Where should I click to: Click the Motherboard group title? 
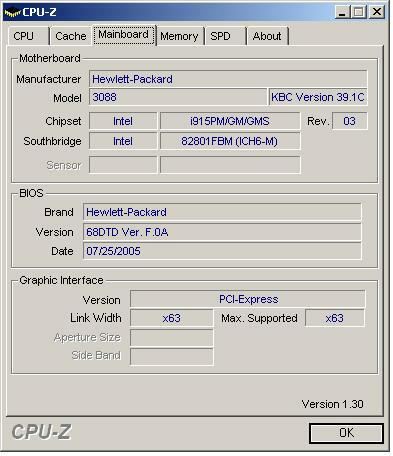pos(50,58)
